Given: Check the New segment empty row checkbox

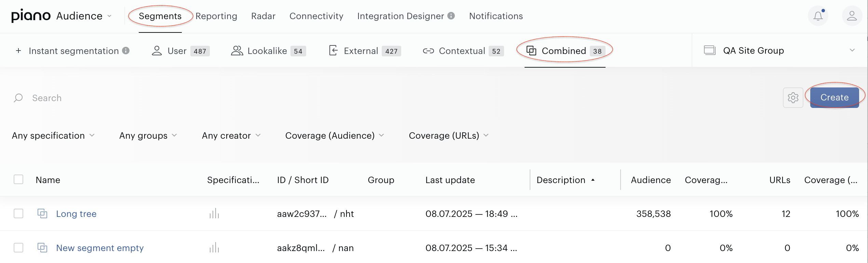Looking at the screenshot, I should click(x=18, y=248).
